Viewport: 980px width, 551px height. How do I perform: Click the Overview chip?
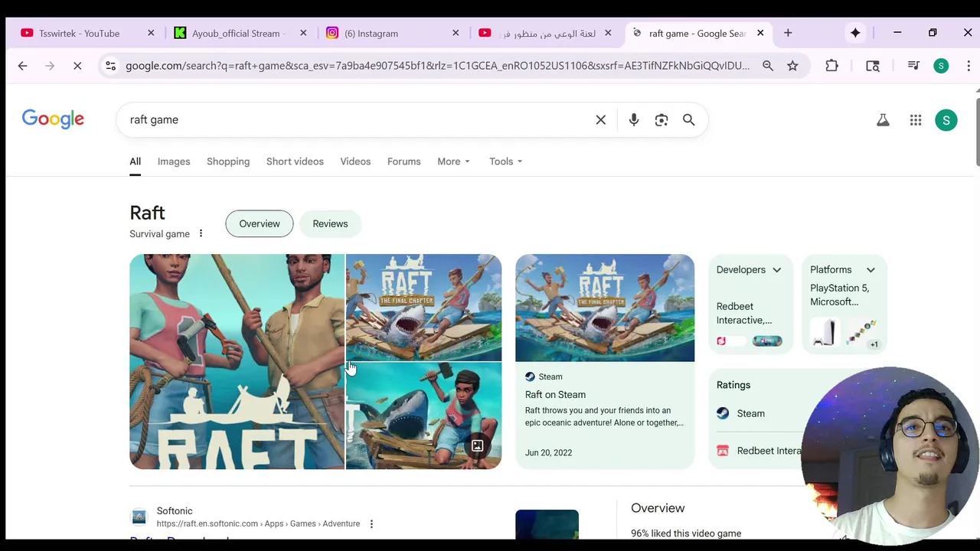point(260,223)
